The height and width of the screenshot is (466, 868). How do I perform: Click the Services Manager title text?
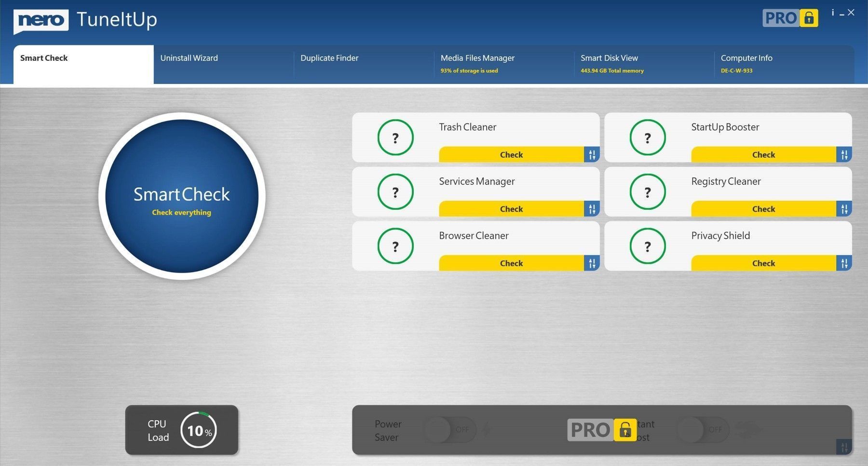click(x=477, y=182)
